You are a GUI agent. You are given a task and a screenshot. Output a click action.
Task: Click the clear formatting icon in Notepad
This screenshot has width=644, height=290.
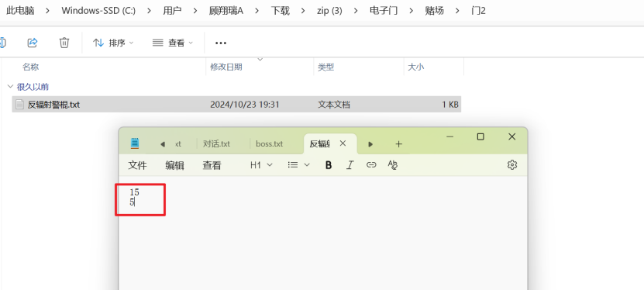393,165
